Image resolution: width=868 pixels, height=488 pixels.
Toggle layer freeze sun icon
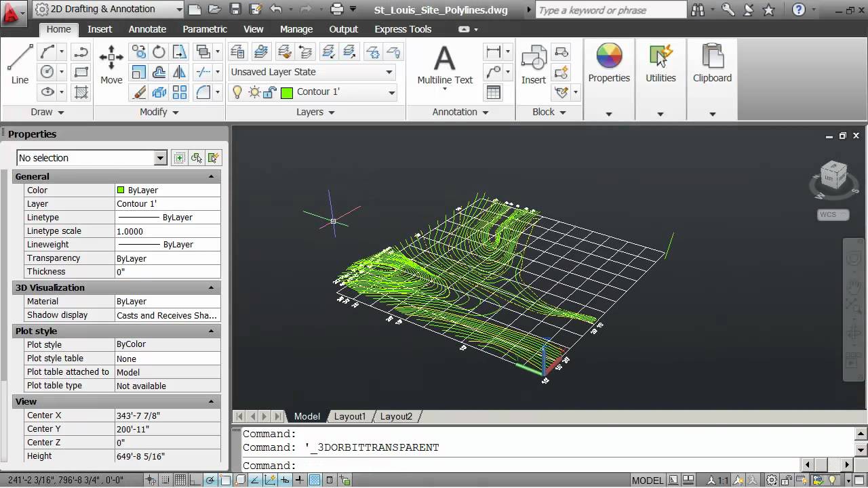tap(255, 92)
